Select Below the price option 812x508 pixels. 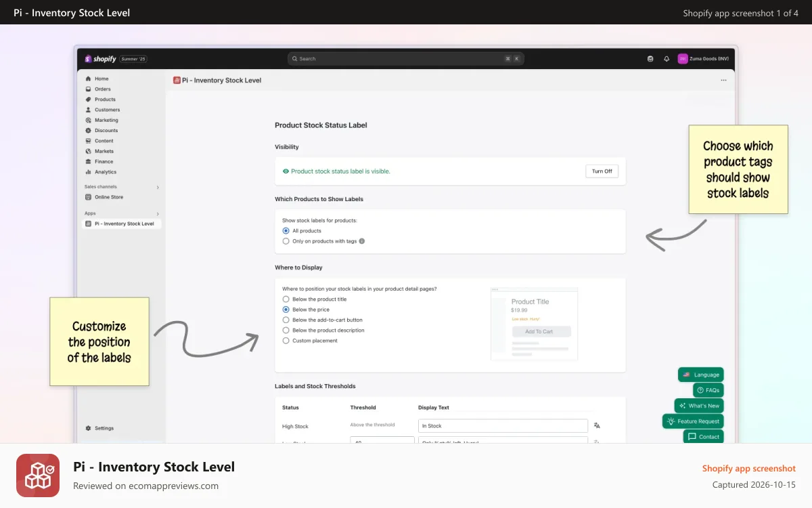pyautogui.click(x=286, y=310)
